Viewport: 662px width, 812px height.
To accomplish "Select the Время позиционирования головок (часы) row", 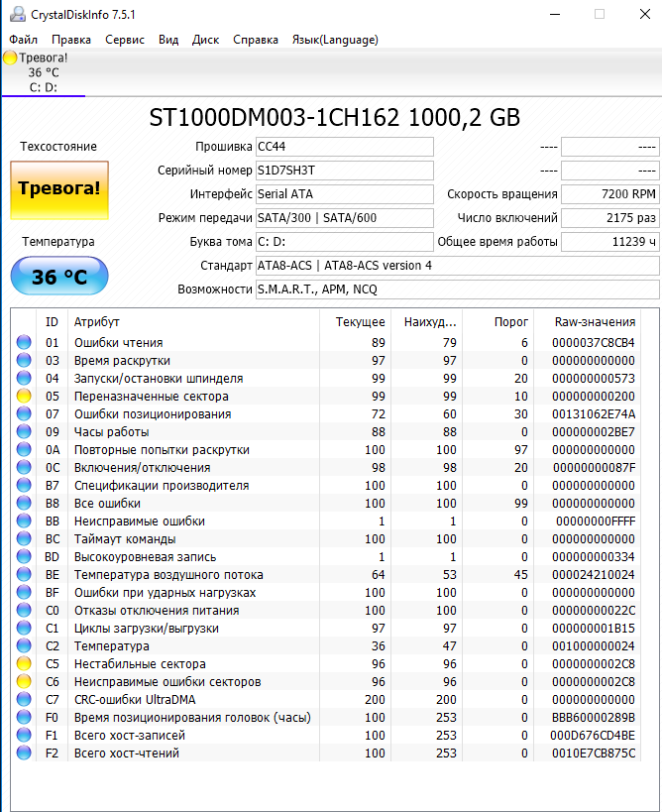I will 326,718.
